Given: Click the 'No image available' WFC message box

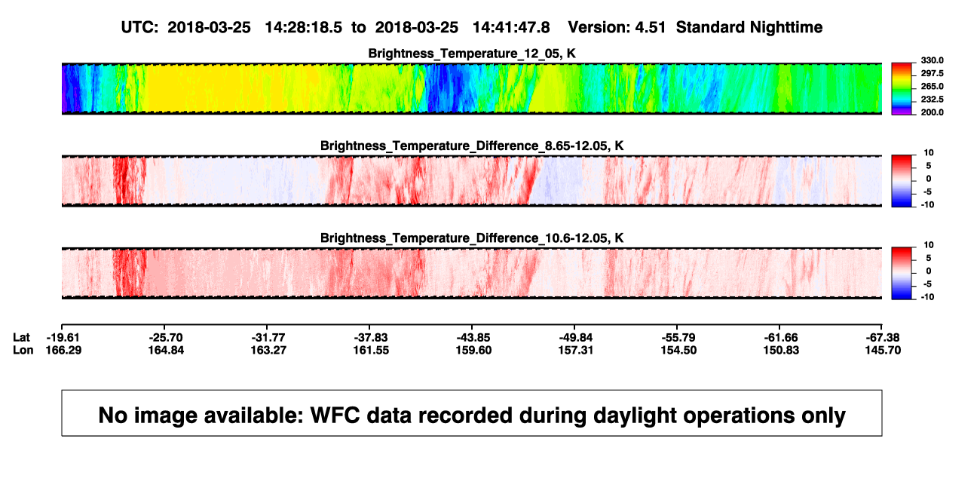Looking at the screenshot, I should point(472,413).
